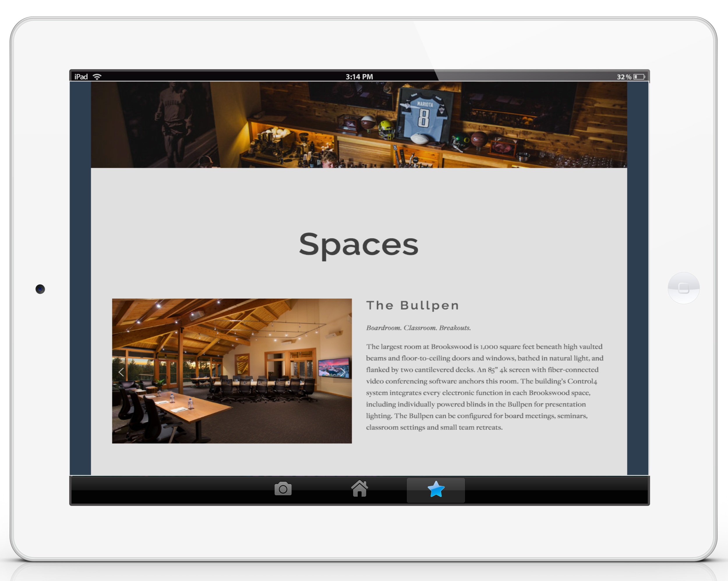728x581 pixels.
Task: Click the Bullpen description paragraph
Action: point(483,385)
